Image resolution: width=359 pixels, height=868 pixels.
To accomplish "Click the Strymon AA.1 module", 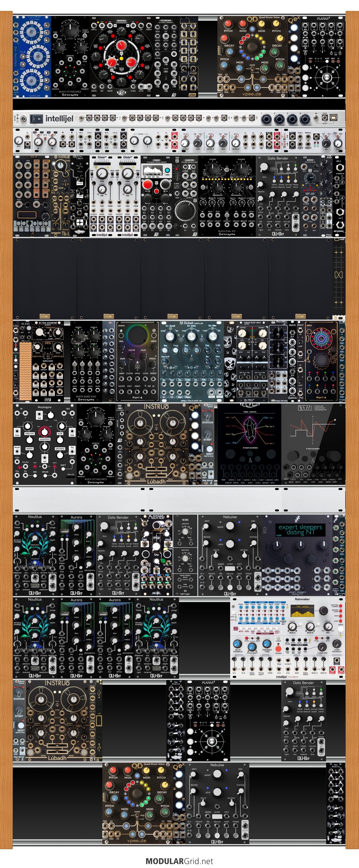I will tap(339, 195).
